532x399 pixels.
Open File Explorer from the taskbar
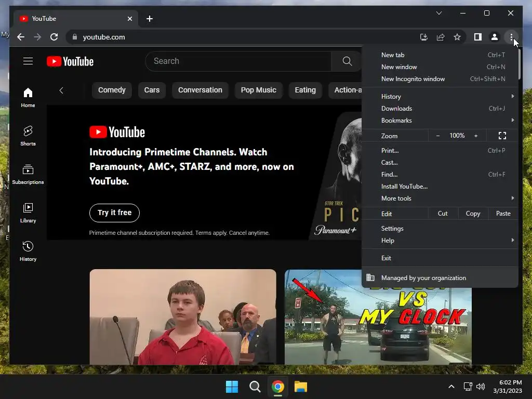[x=301, y=387]
